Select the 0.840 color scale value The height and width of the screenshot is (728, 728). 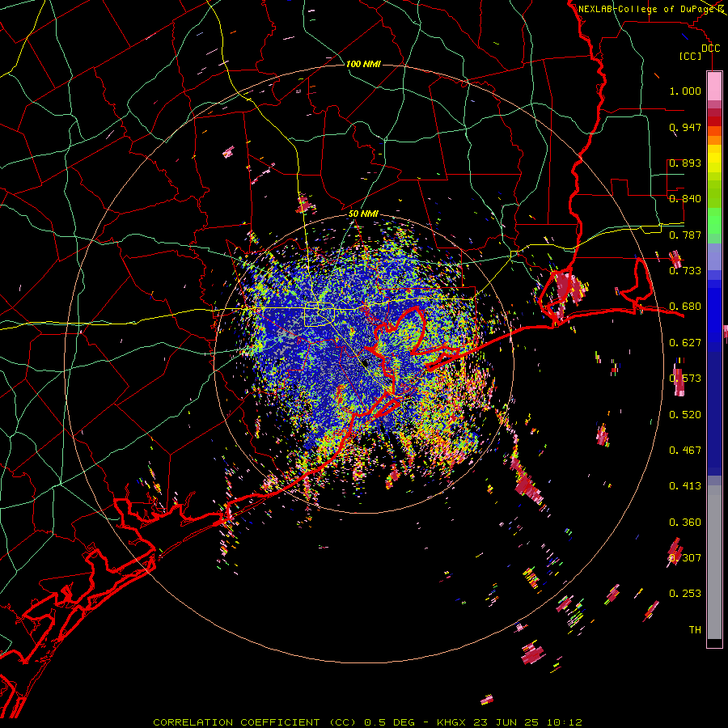(x=685, y=199)
